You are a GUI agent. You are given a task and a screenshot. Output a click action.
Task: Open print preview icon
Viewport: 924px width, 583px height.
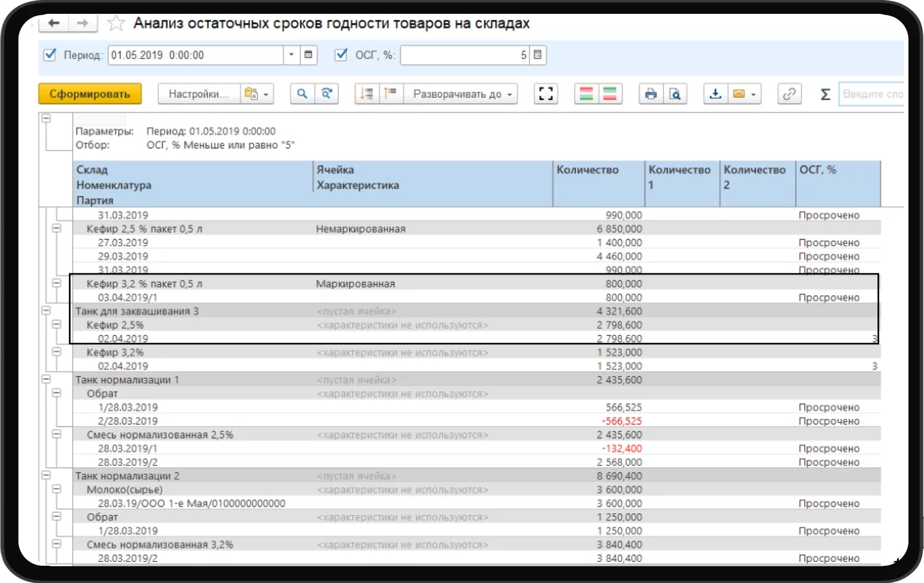click(x=675, y=94)
